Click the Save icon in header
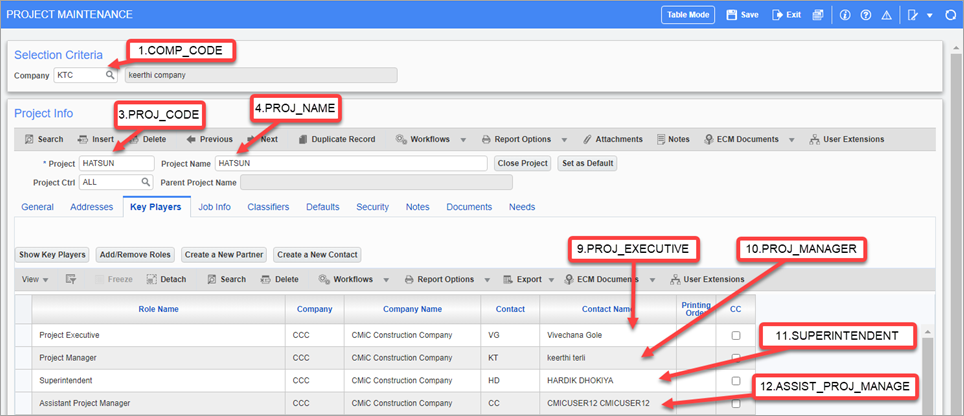Image resolution: width=964 pixels, height=416 pixels. (732, 15)
